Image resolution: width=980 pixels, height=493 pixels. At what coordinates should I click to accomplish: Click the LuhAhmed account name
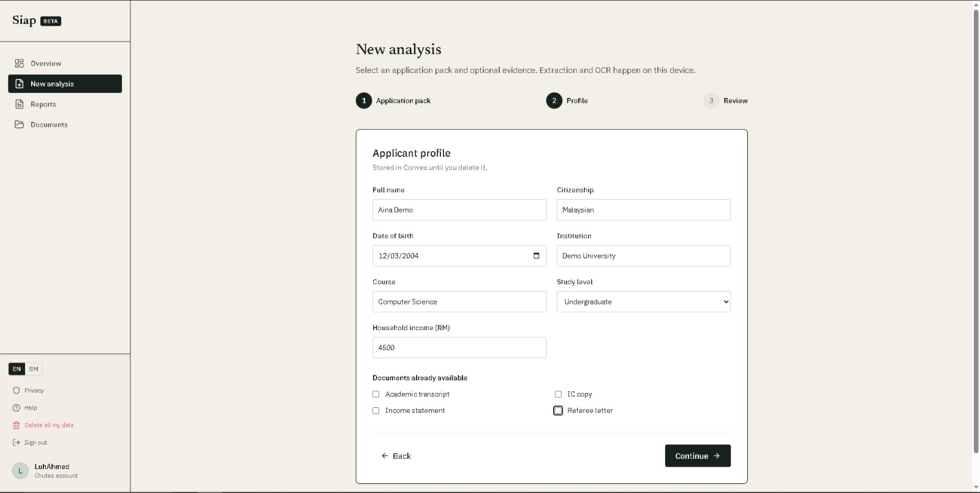click(52, 467)
